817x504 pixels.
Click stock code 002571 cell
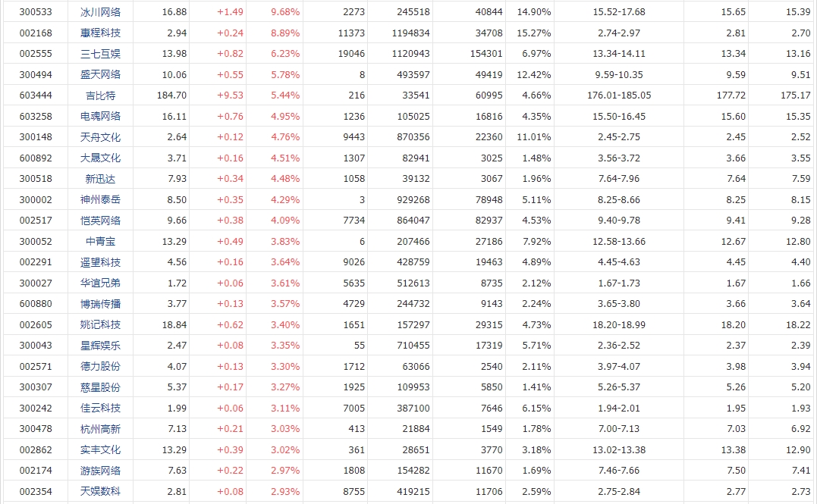pos(36,366)
